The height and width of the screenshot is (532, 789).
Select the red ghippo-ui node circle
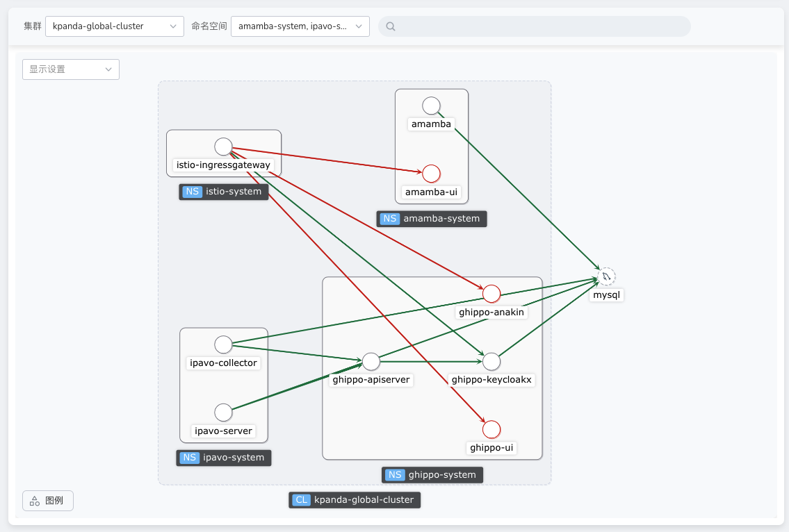click(x=491, y=429)
